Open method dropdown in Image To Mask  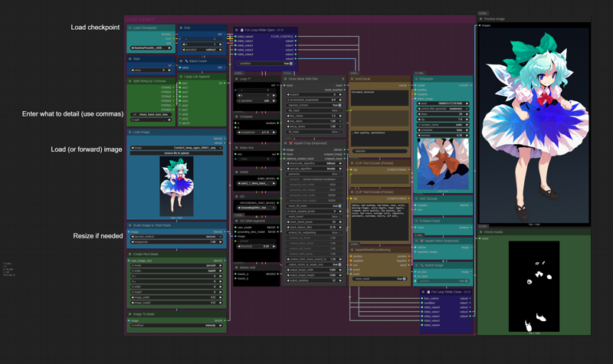[x=176, y=325]
